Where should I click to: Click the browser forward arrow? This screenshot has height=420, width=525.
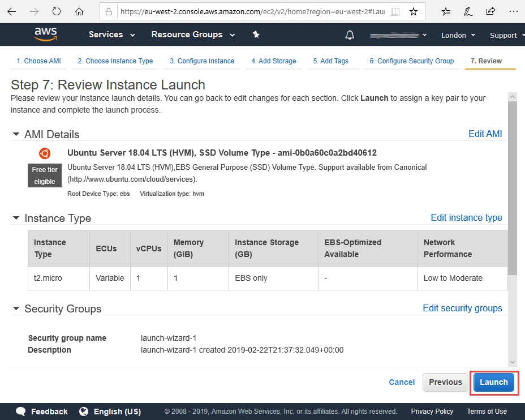coord(34,12)
